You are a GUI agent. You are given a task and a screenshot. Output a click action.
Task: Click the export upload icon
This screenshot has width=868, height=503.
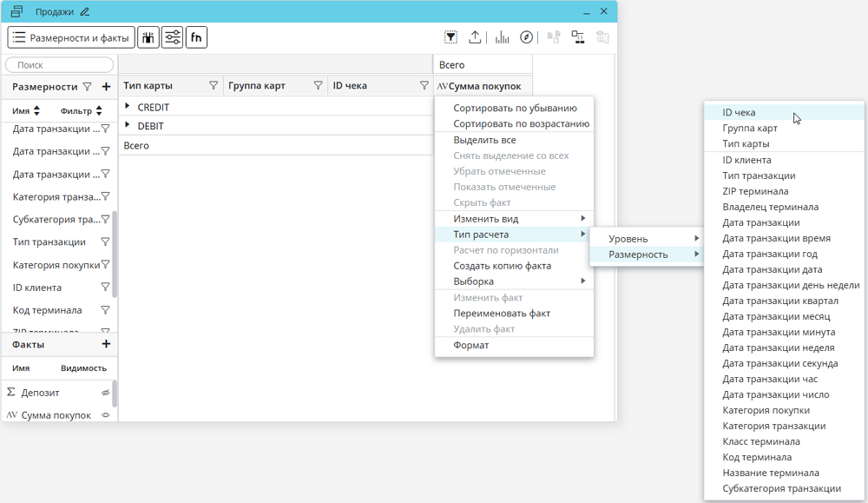coord(475,37)
